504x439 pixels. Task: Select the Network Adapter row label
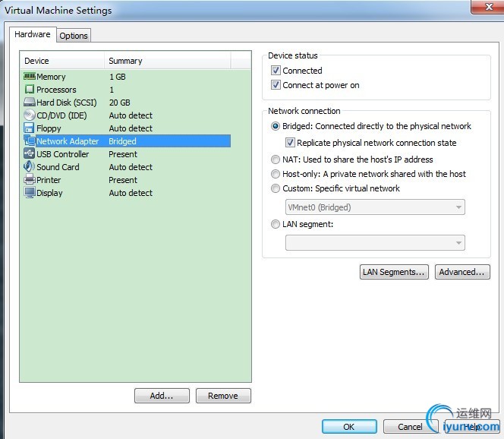tap(68, 141)
